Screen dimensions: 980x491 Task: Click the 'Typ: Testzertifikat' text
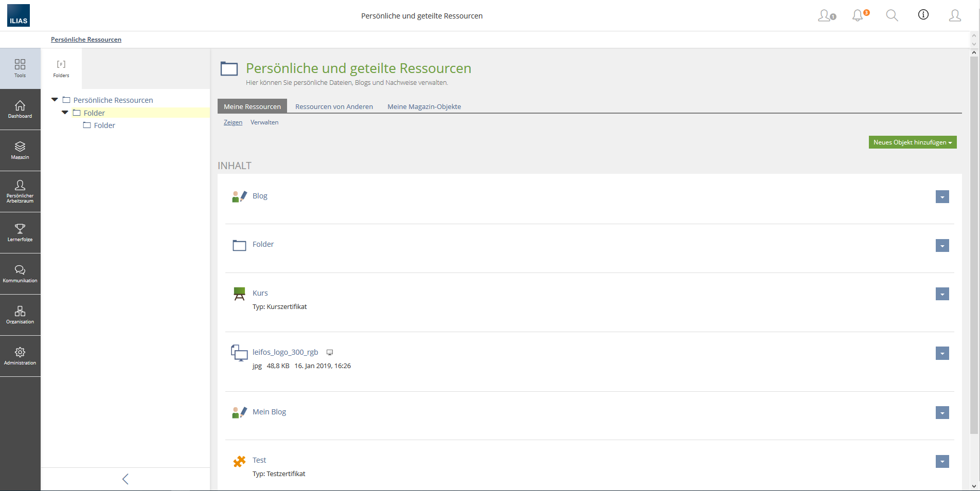279,474
